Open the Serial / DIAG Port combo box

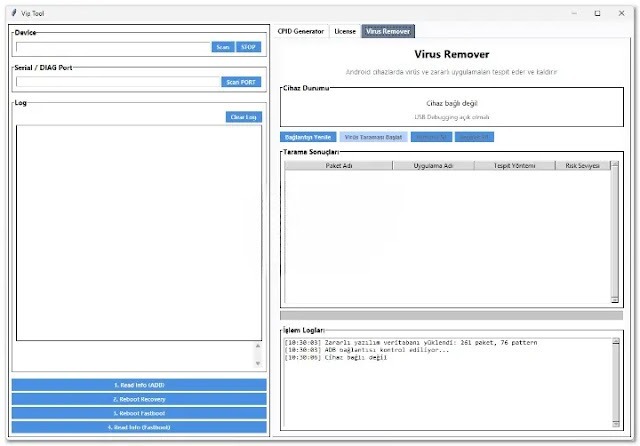tap(117, 82)
